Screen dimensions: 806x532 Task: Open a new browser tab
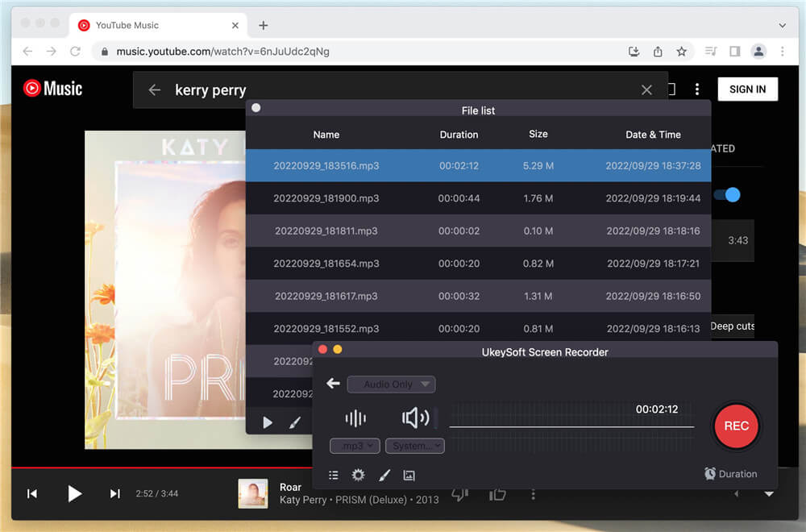tap(264, 25)
